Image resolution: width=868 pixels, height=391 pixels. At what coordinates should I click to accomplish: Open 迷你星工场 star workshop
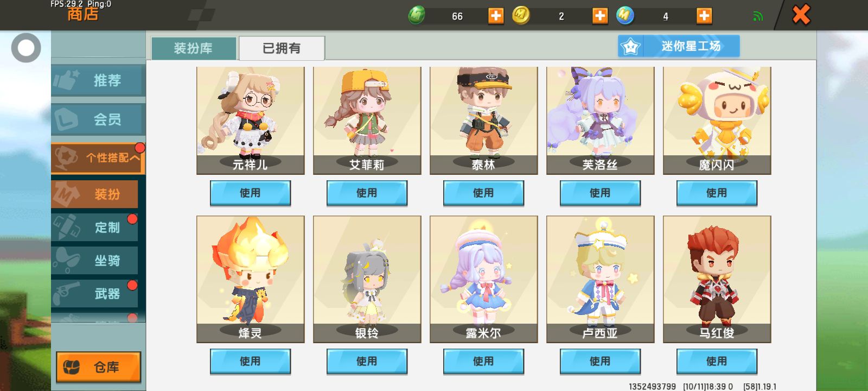(x=679, y=46)
